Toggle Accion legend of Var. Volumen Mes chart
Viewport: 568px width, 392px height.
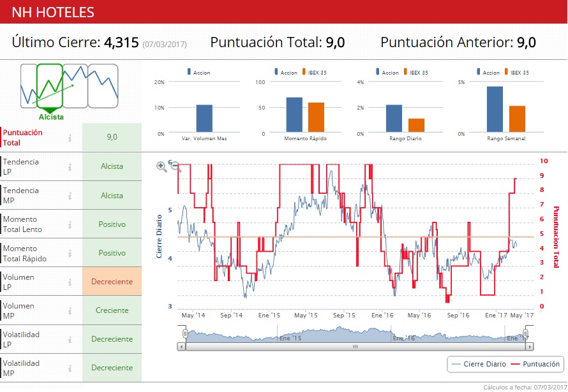tap(198, 72)
